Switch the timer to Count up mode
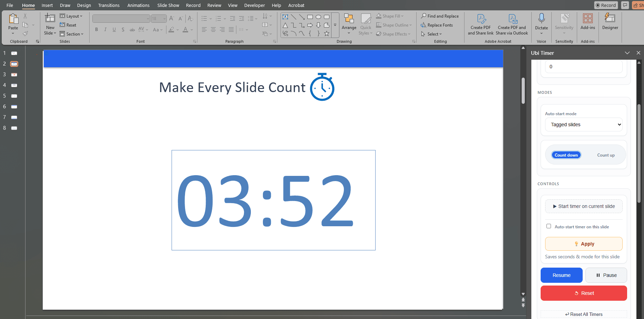 click(x=605, y=155)
